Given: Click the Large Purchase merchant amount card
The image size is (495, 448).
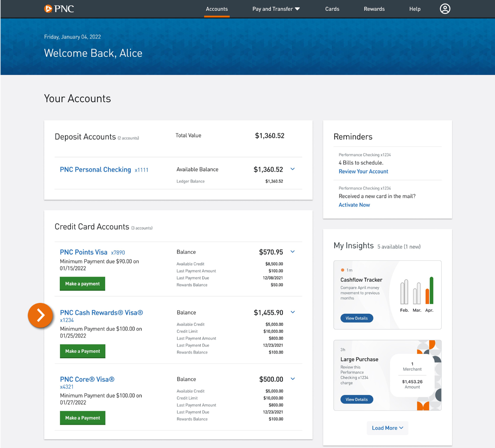Looking at the screenshot, I should point(412,375).
